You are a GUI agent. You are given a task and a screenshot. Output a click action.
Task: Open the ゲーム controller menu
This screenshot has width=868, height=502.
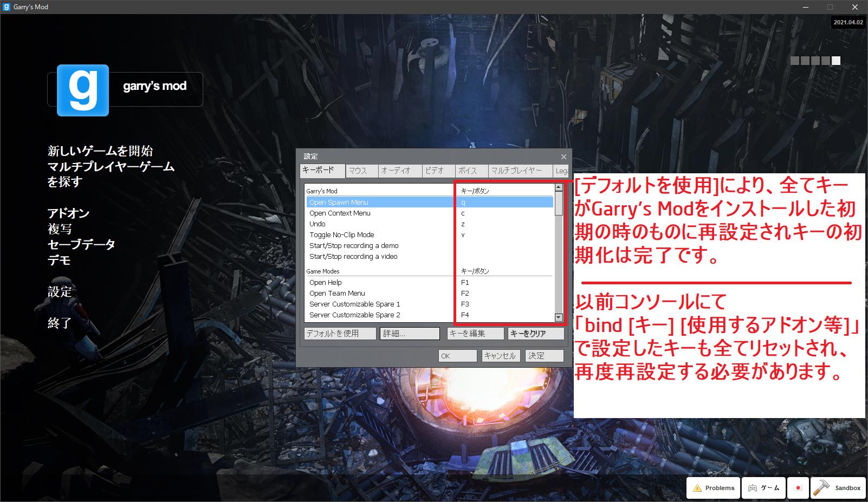[x=763, y=488]
